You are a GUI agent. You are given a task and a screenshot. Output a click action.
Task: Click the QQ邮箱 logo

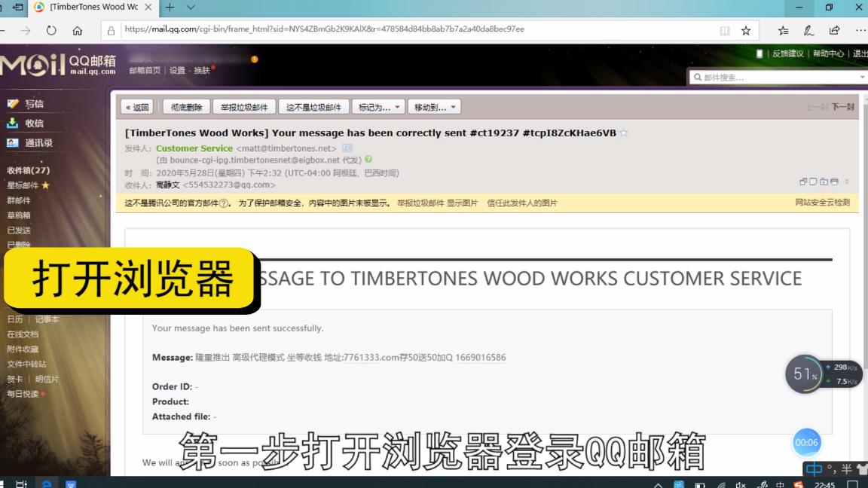click(58, 65)
